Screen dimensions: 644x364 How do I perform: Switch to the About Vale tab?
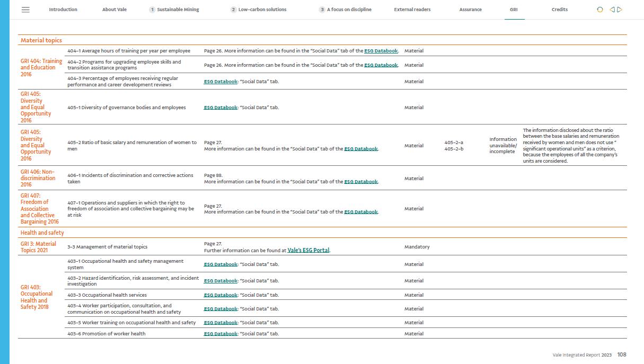click(114, 10)
